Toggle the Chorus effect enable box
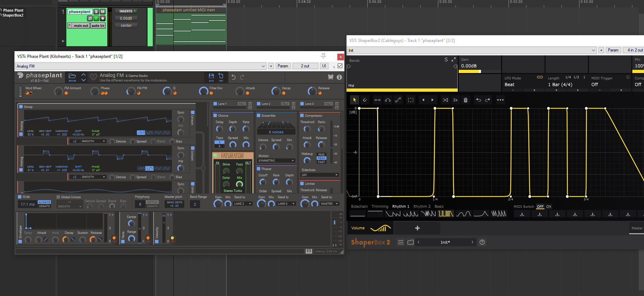Screen dimensions: 644x296 click(215, 115)
